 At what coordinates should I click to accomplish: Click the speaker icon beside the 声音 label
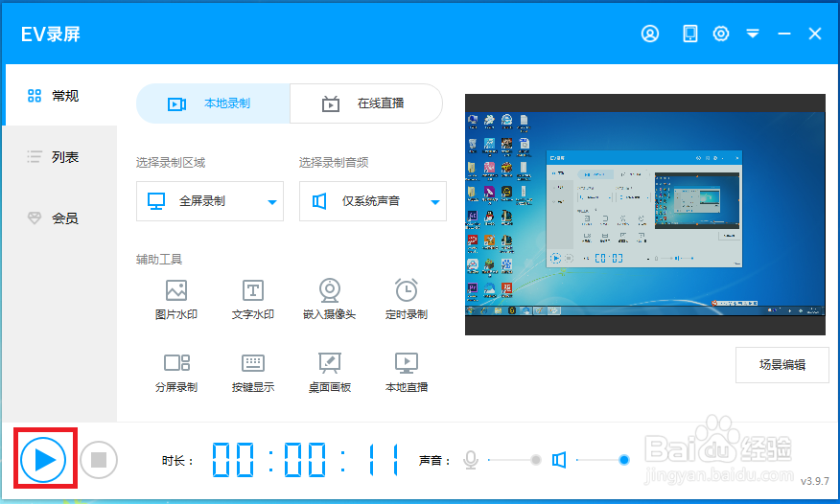(x=559, y=460)
